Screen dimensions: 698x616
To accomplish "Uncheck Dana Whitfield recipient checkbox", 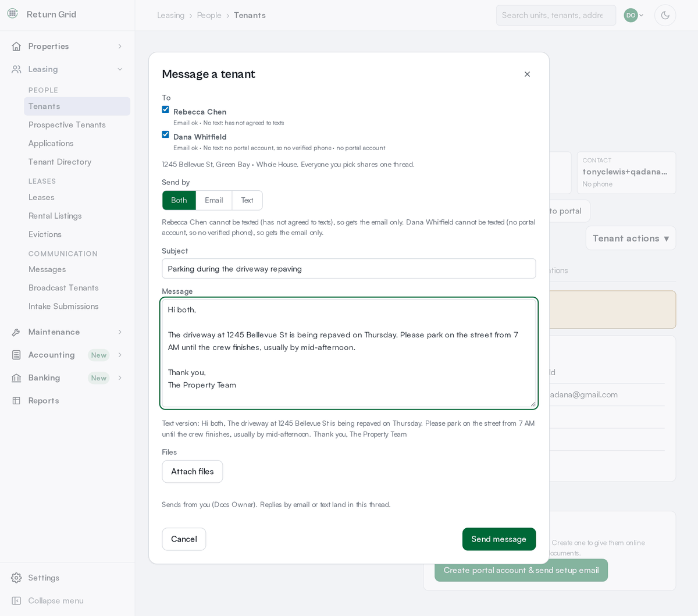I will 166,135.
